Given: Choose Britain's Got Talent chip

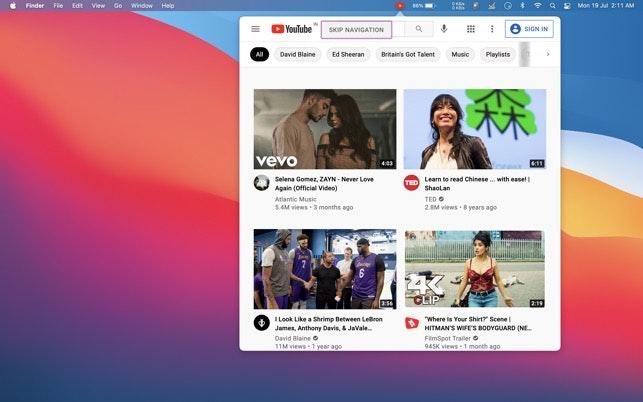Looking at the screenshot, I should (x=407, y=54).
